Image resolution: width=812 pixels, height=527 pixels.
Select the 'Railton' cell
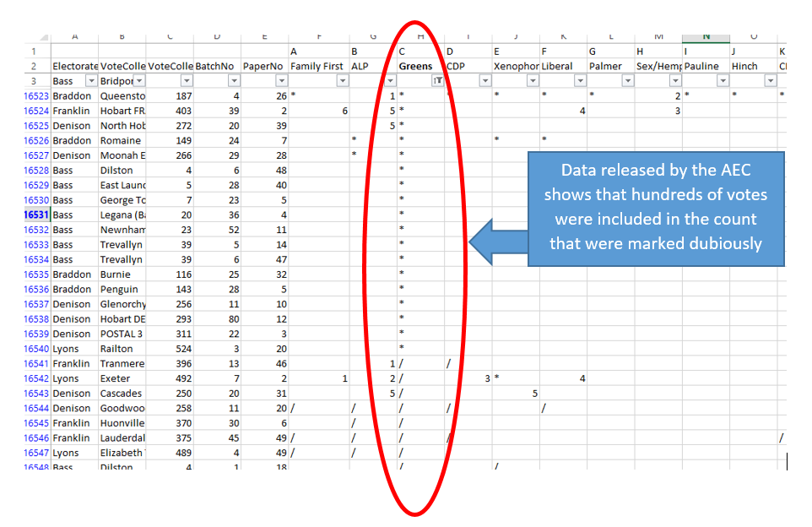tap(122, 350)
